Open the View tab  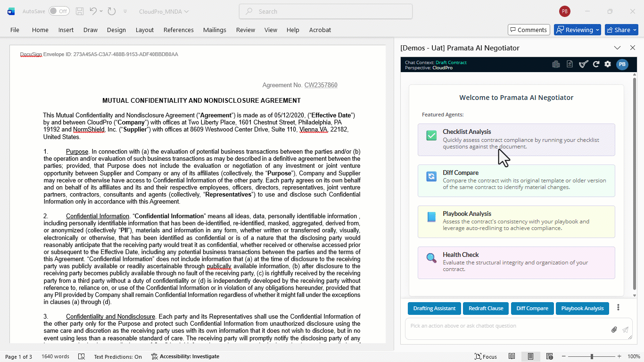coord(271,30)
